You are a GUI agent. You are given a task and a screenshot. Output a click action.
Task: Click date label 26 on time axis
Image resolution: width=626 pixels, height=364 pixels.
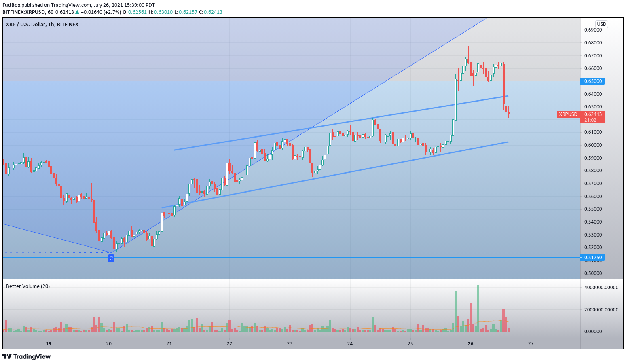point(470,344)
